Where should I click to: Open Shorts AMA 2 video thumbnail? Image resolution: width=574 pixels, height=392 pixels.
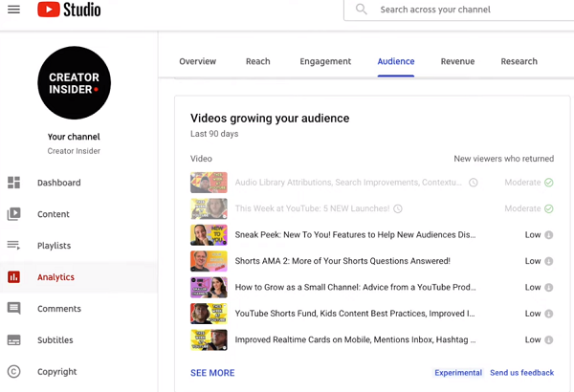coord(209,261)
